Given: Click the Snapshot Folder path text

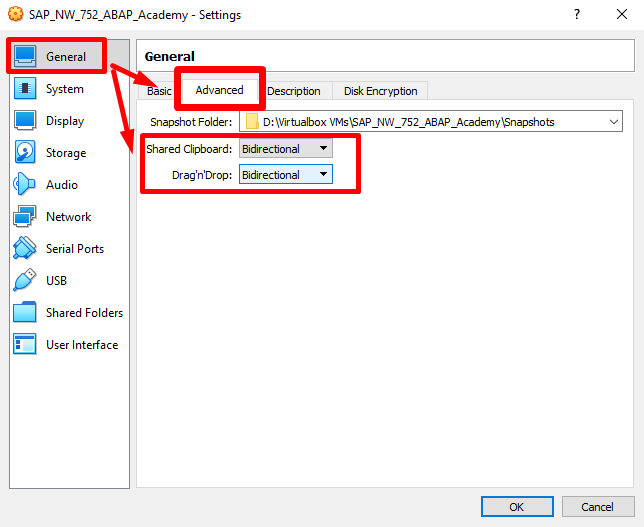Looking at the screenshot, I should pos(409,122).
